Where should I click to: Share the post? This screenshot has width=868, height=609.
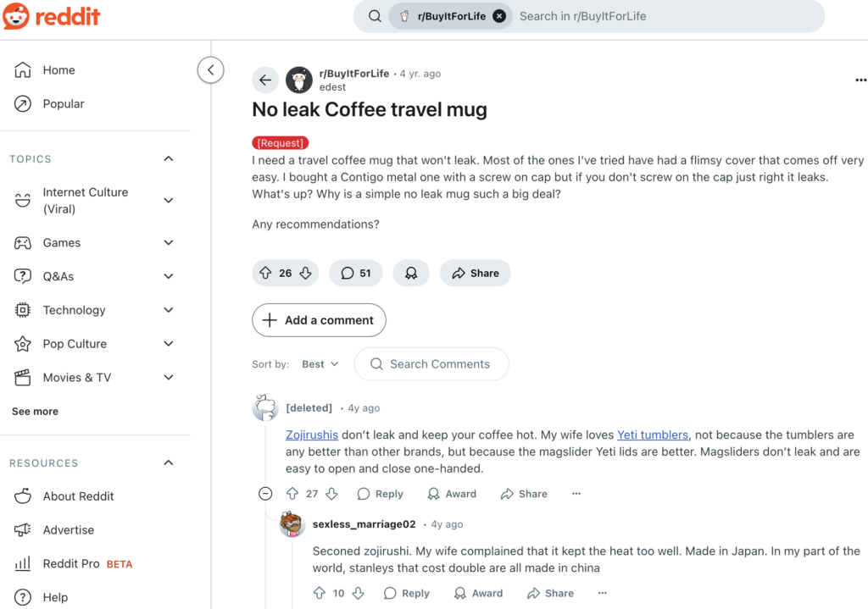[x=475, y=274]
